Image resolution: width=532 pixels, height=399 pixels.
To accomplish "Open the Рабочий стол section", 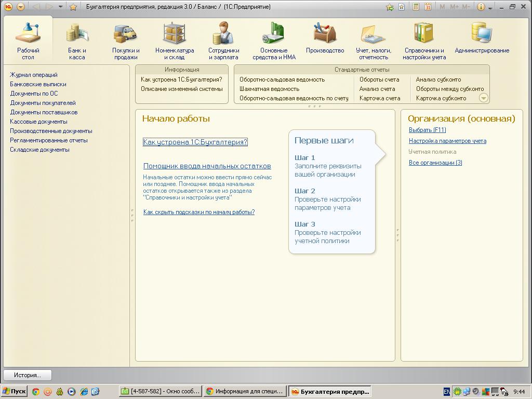I will 28,40.
